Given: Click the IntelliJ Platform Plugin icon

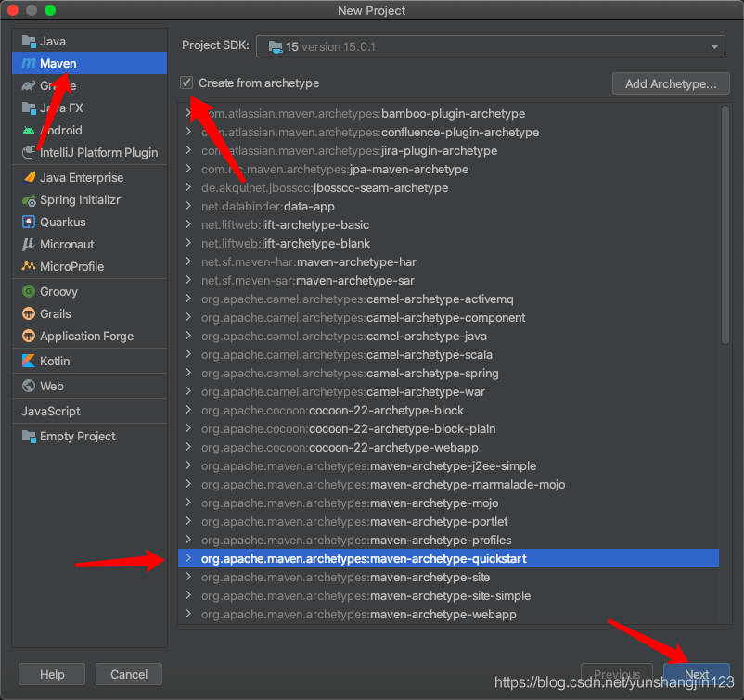Looking at the screenshot, I should [x=29, y=152].
